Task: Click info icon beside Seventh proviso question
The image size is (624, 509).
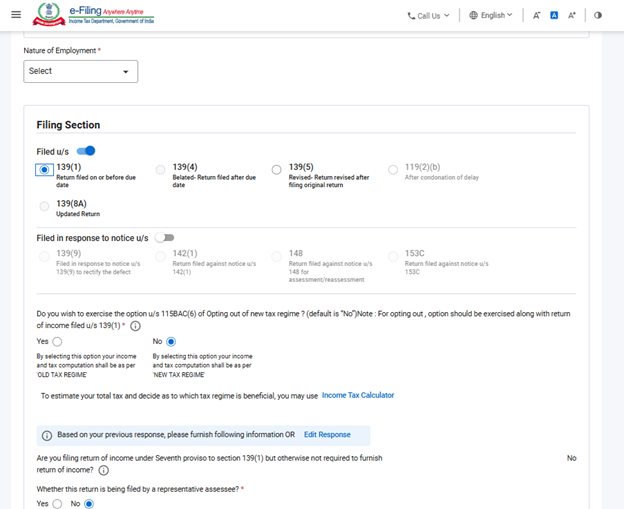Action: pos(103,470)
